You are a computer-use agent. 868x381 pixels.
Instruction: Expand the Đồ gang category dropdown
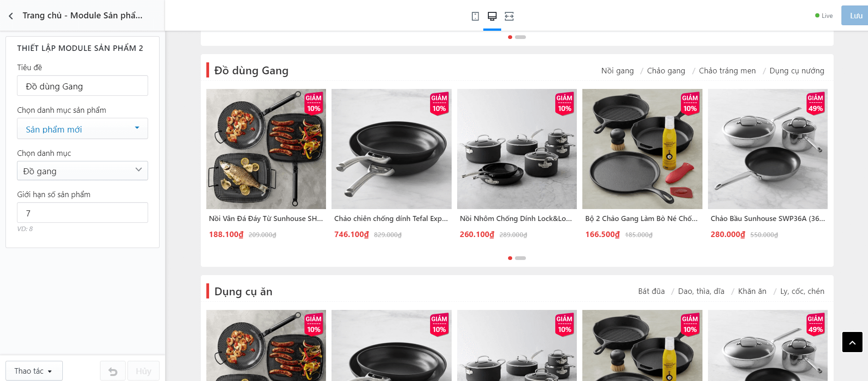[83, 171]
